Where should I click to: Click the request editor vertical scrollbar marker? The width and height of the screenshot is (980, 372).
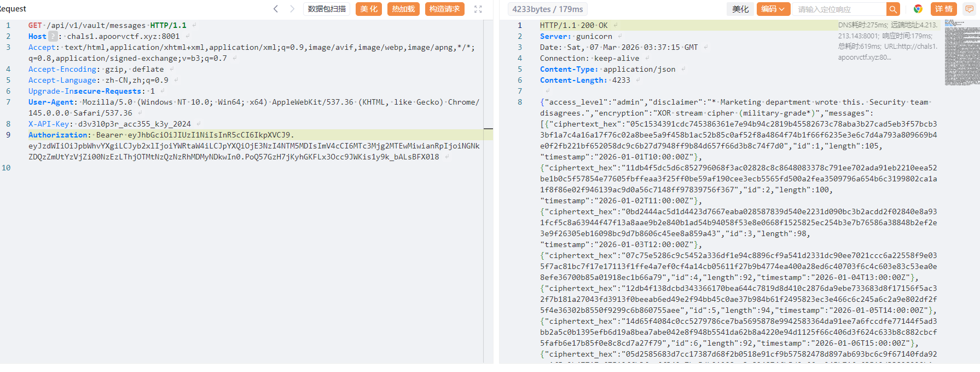click(488, 129)
